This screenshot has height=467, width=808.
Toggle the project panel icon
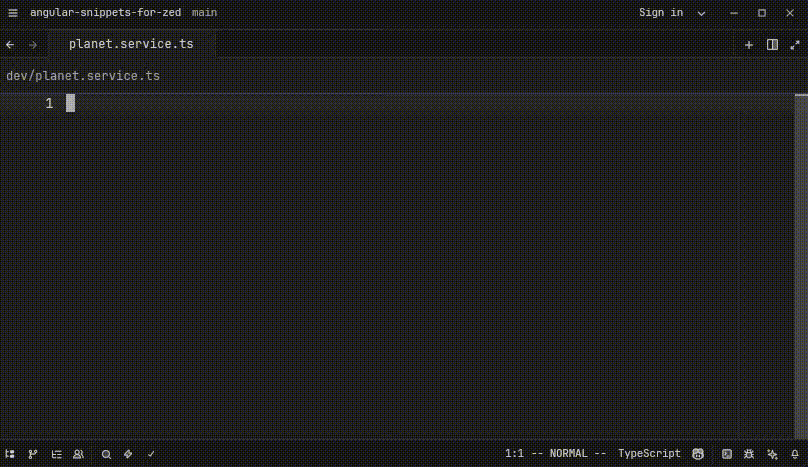10,454
